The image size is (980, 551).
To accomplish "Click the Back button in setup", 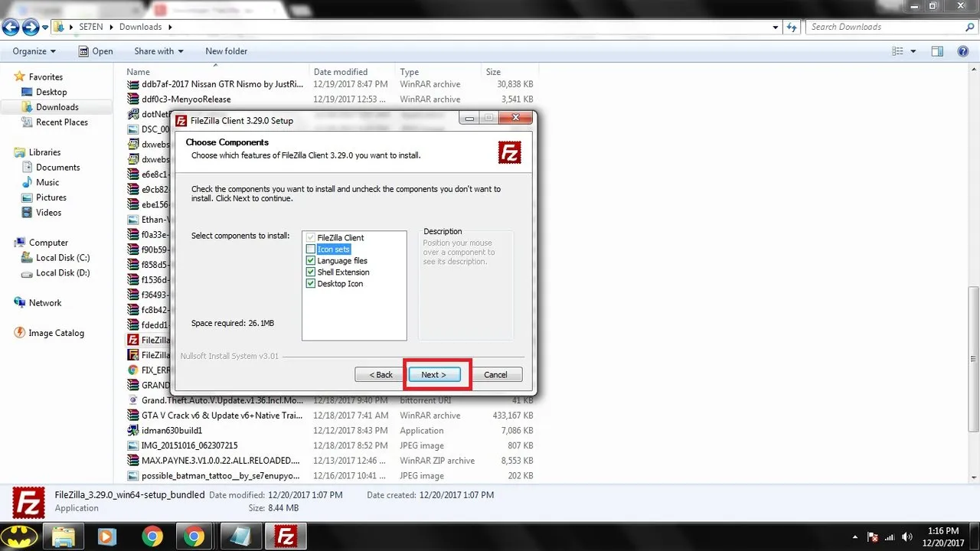I will point(381,375).
